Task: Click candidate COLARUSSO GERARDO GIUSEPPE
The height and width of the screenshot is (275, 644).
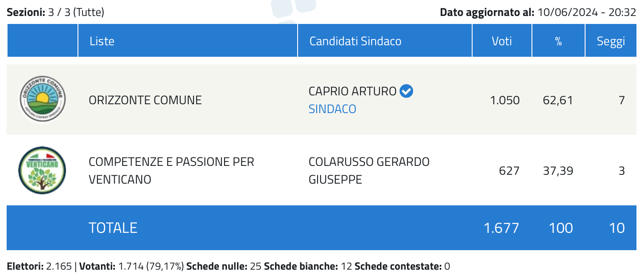Action: coord(369,170)
